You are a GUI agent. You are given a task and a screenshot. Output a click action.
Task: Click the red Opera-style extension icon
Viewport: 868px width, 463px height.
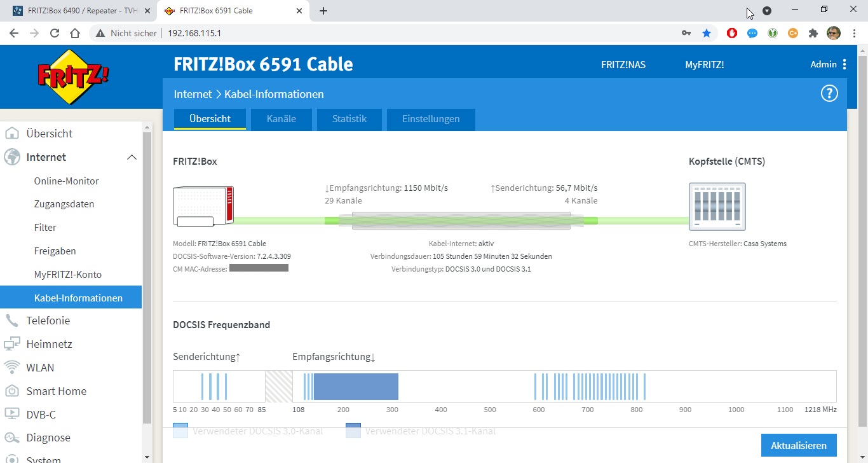(x=732, y=33)
